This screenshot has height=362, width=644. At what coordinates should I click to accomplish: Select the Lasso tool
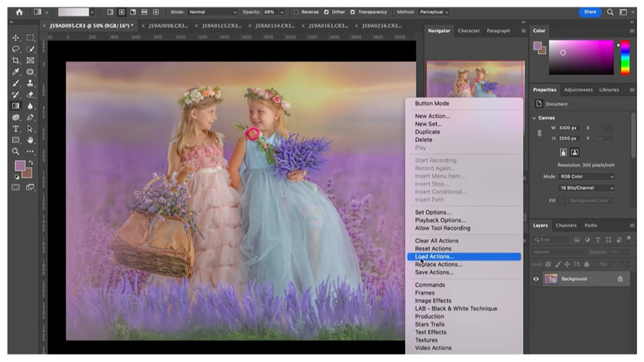tap(16, 49)
